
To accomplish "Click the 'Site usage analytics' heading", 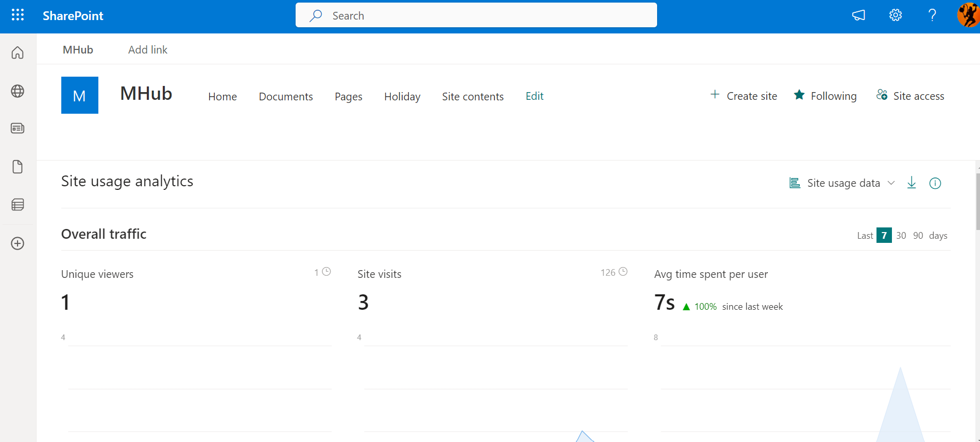I will coord(127,181).
